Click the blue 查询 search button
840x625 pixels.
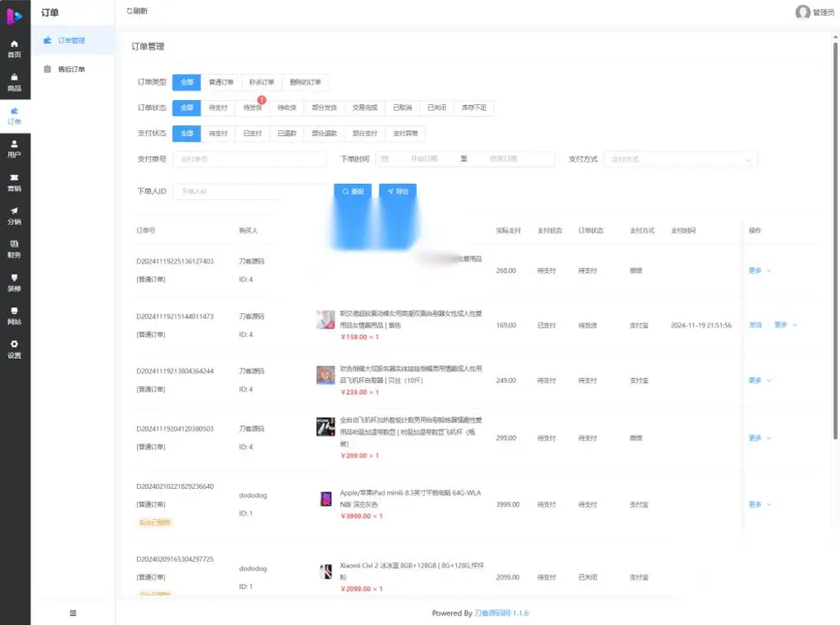click(x=353, y=192)
